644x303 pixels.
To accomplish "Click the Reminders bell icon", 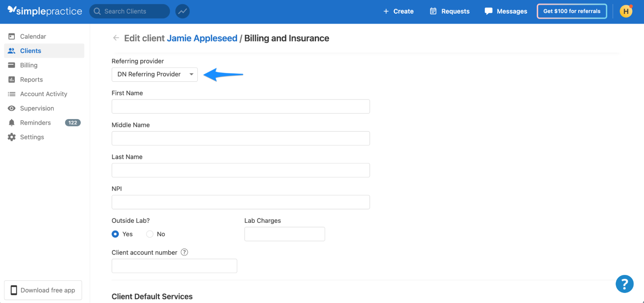I will [12, 123].
